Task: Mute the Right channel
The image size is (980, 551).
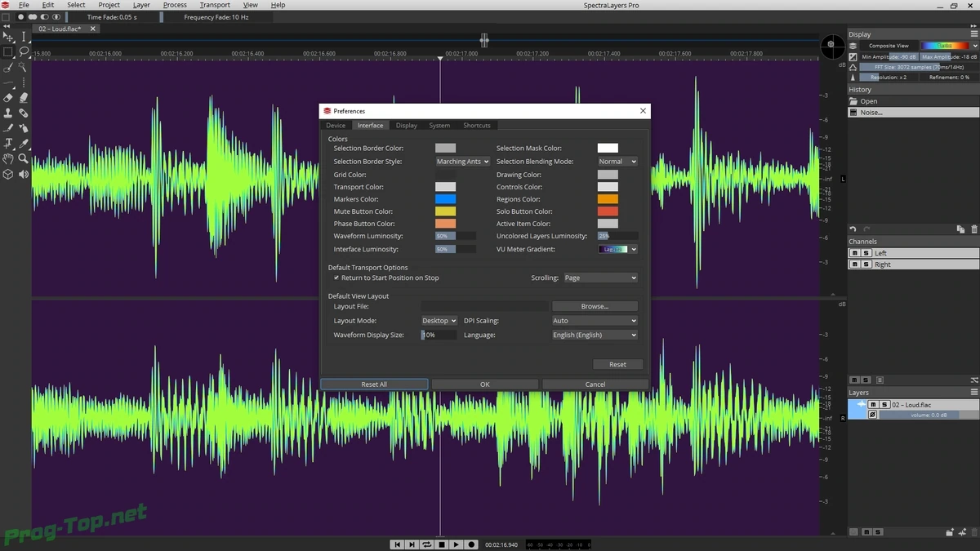Action: click(x=855, y=264)
